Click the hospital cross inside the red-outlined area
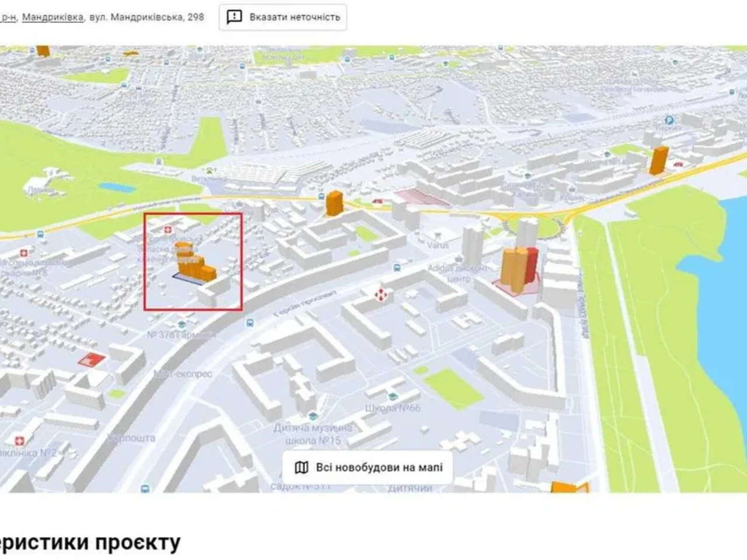This screenshot has height=560, width=747. pyautogui.click(x=169, y=230)
